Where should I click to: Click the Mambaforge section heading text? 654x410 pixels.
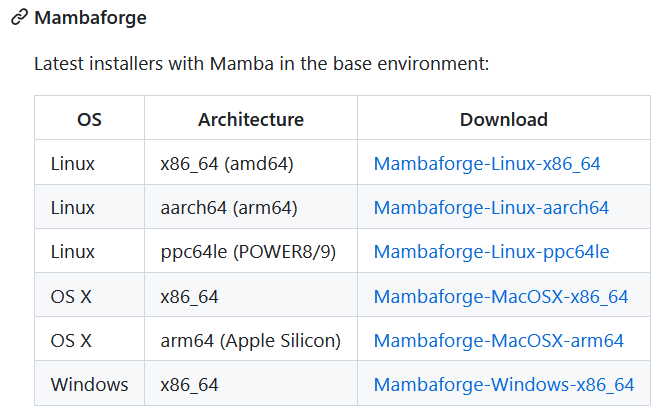tap(90, 18)
